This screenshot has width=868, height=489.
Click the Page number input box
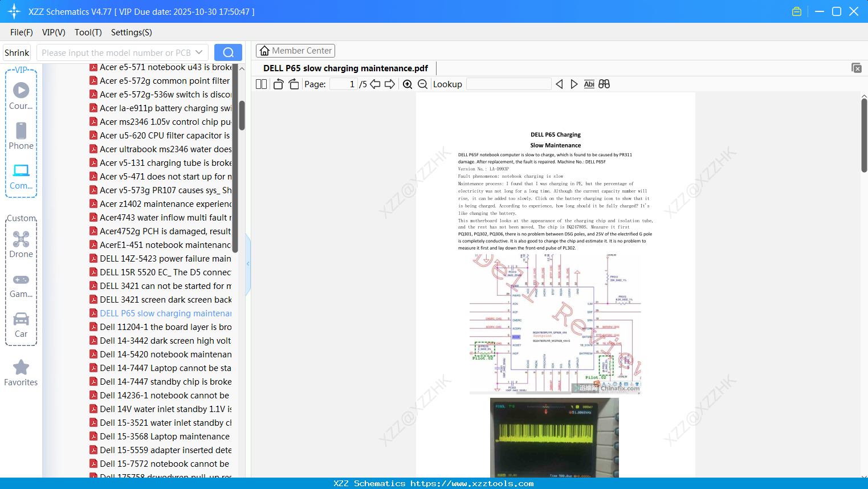(x=344, y=84)
